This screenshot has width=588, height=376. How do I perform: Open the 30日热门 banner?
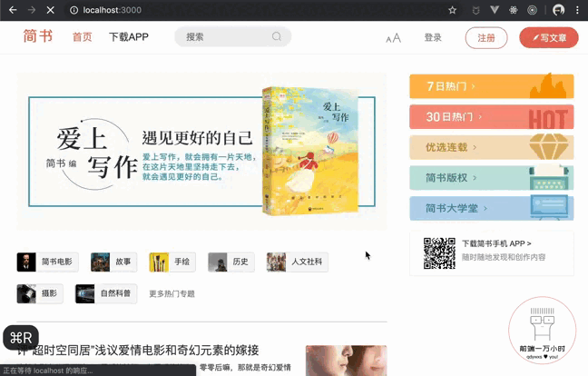492,116
